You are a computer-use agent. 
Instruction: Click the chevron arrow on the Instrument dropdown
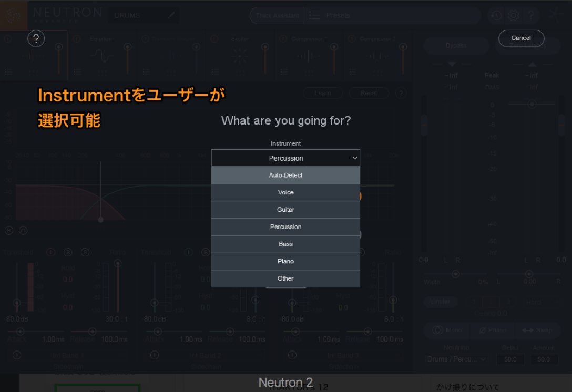(x=354, y=158)
